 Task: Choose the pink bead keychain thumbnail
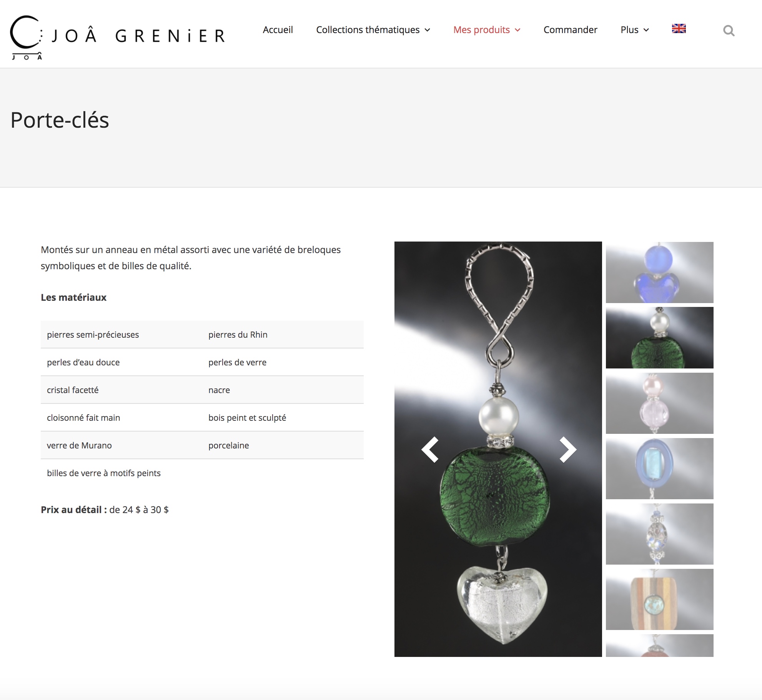[659, 403]
